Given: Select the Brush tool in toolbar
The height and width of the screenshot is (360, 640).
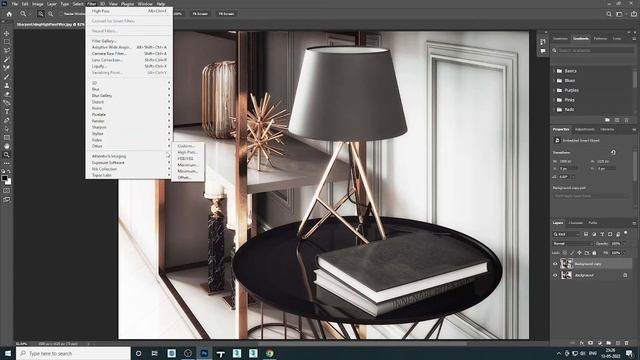Looking at the screenshot, I should (x=7, y=77).
